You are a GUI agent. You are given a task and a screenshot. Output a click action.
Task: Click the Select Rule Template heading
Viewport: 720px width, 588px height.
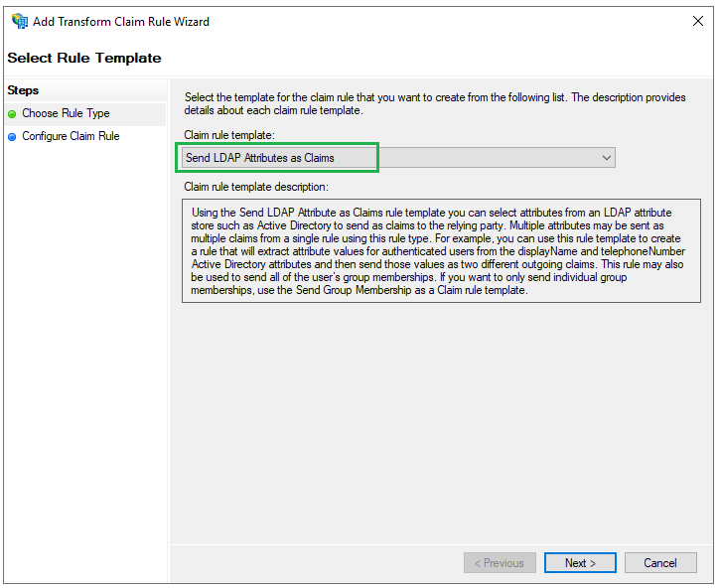[x=84, y=58]
